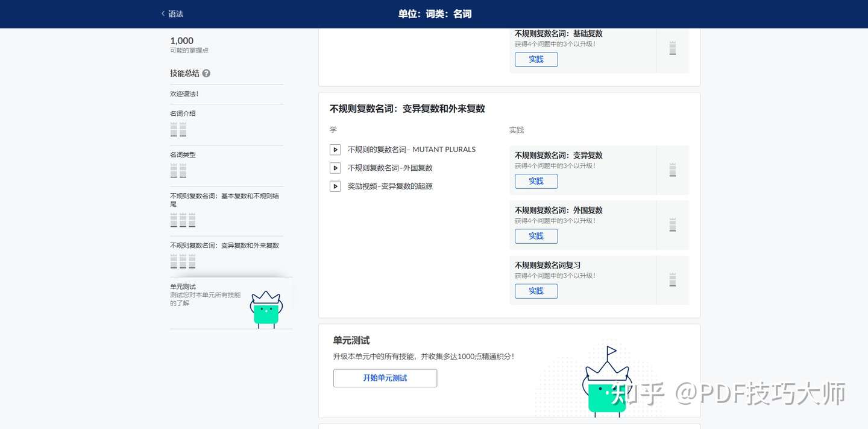Go back to 语法 via chevron
The width and height of the screenshot is (868, 429).
click(x=163, y=13)
